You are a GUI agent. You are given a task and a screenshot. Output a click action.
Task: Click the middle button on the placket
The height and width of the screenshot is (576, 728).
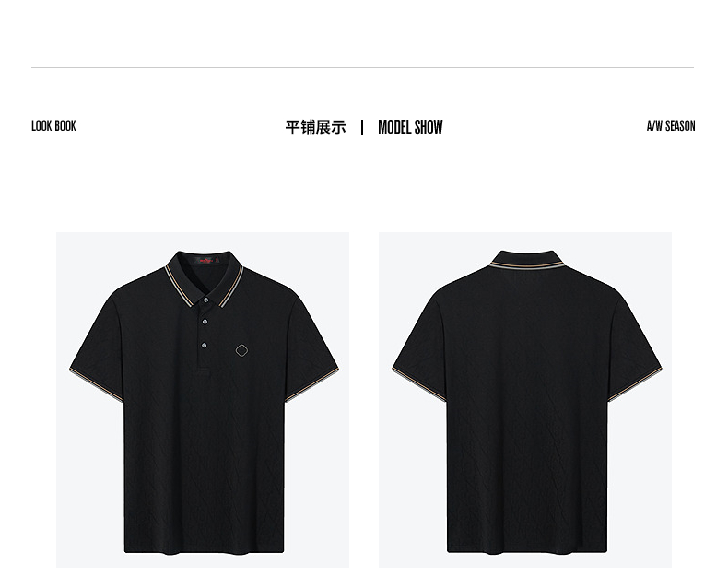pos(205,322)
